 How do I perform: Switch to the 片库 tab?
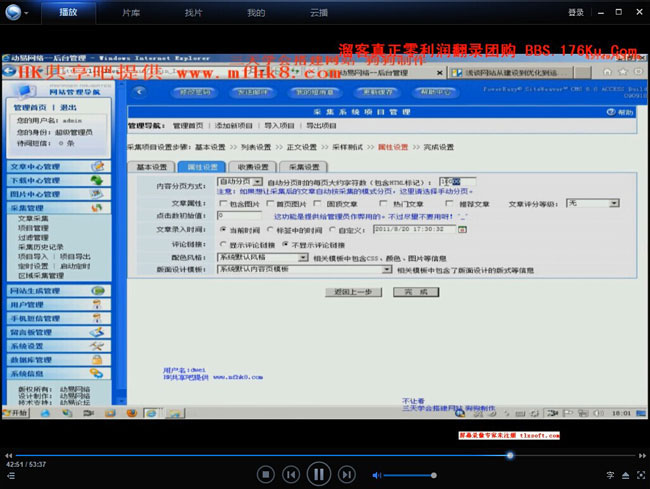[131, 13]
